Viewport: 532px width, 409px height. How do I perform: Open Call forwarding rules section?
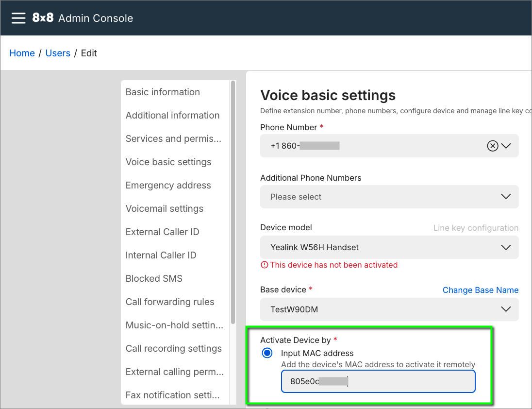click(169, 302)
